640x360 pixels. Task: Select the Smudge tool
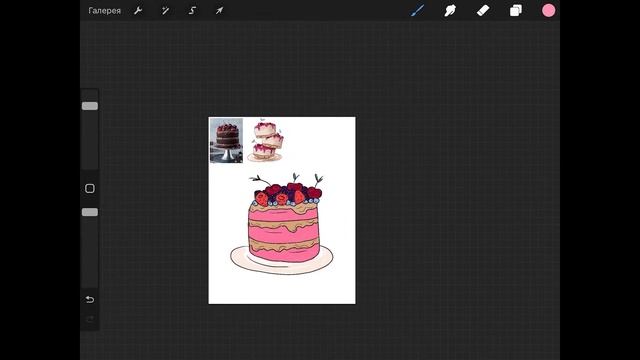450,11
